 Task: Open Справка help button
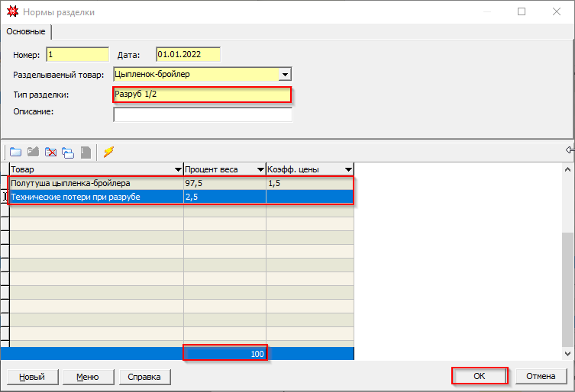(x=144, y=377)
